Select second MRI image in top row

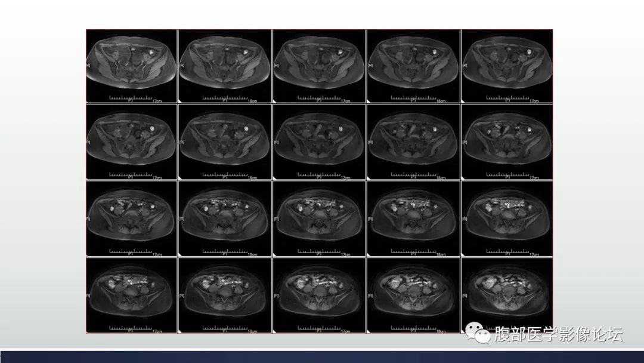(x=225, y=66)
